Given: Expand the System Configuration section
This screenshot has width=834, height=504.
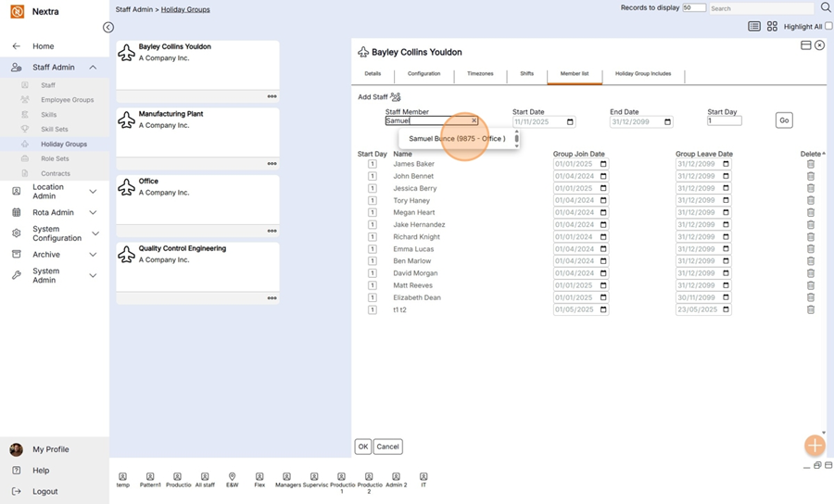Looking at the screenshot, I should point(95,233).
